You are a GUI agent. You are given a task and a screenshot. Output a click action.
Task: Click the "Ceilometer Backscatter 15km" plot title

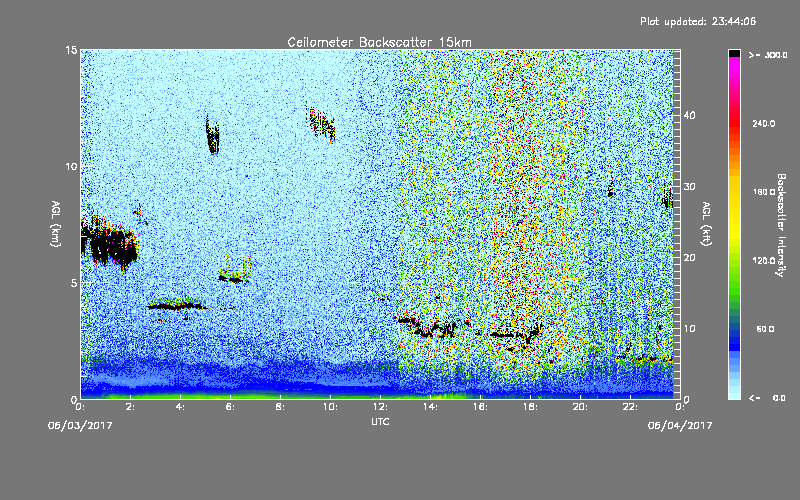point(379,42)
